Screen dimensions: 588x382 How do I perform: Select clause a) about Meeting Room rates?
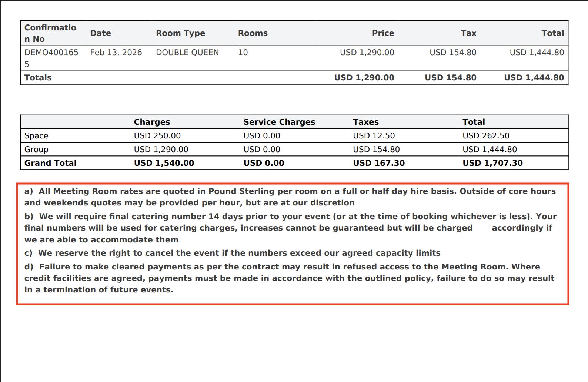tap(290, 197)
